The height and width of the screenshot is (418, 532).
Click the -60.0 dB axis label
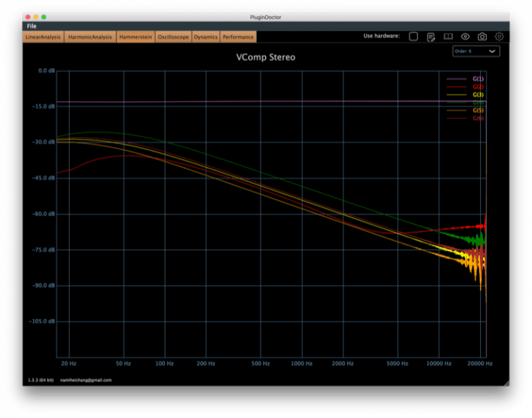(x=44, y=214)
